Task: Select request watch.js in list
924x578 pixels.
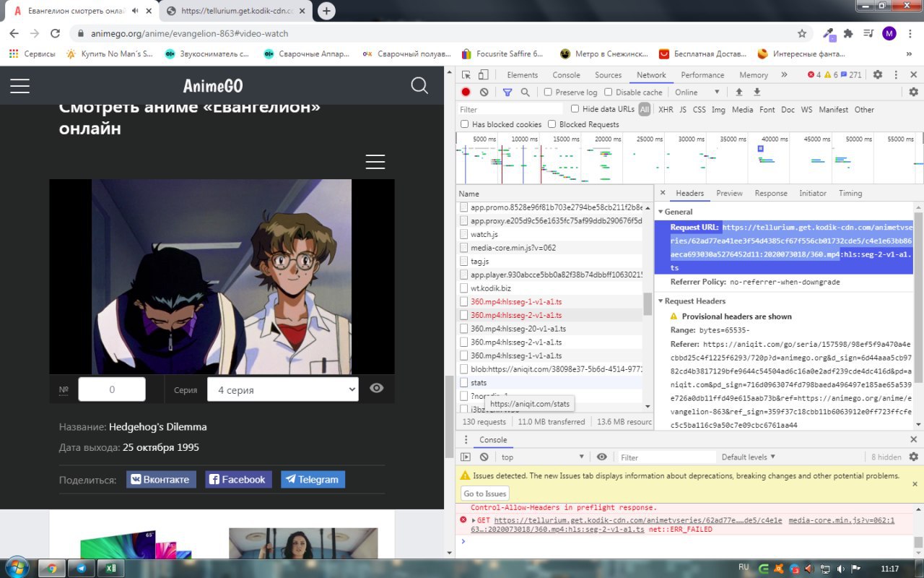Action: [x=549, y=234]
